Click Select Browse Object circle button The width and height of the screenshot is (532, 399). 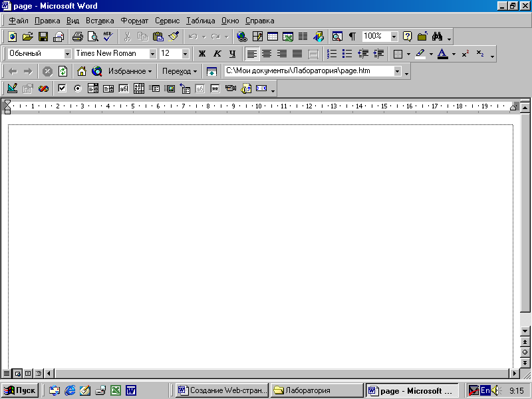525,352
